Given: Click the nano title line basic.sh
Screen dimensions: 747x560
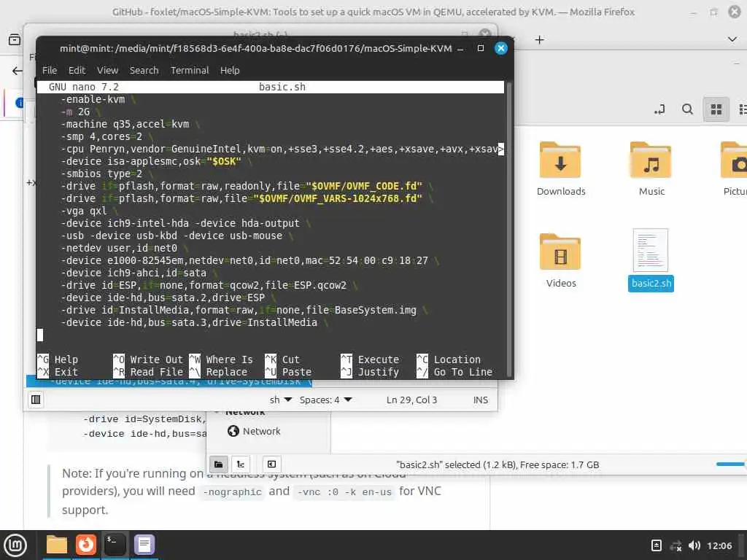Looking at the screenshot, I should point(282,87).
